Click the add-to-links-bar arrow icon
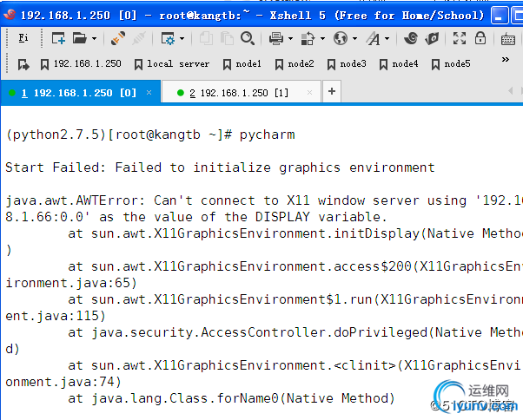The width and height of the screenshot is (523, 420). click(23, 64)
